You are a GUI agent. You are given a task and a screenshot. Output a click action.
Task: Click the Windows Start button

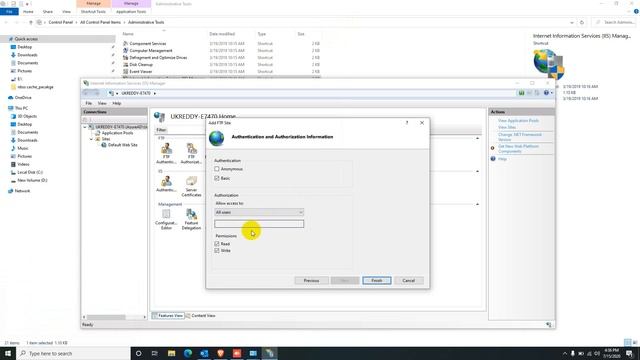coord(8,353)
